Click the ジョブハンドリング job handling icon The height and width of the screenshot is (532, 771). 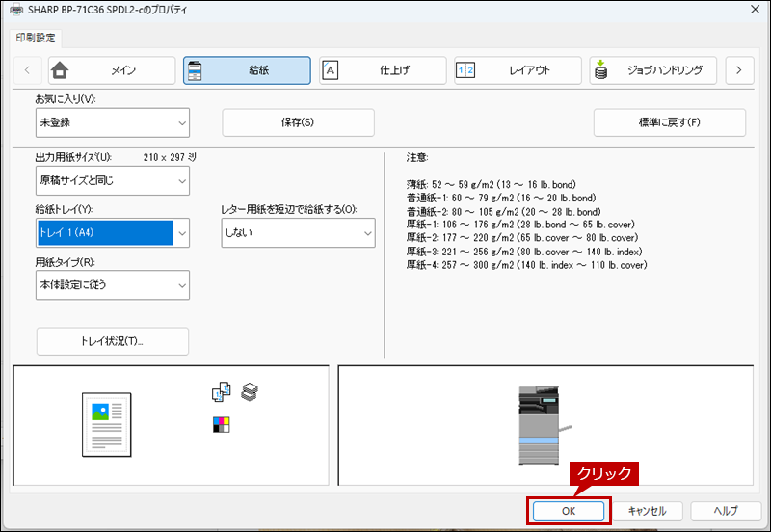click(601, 70)
